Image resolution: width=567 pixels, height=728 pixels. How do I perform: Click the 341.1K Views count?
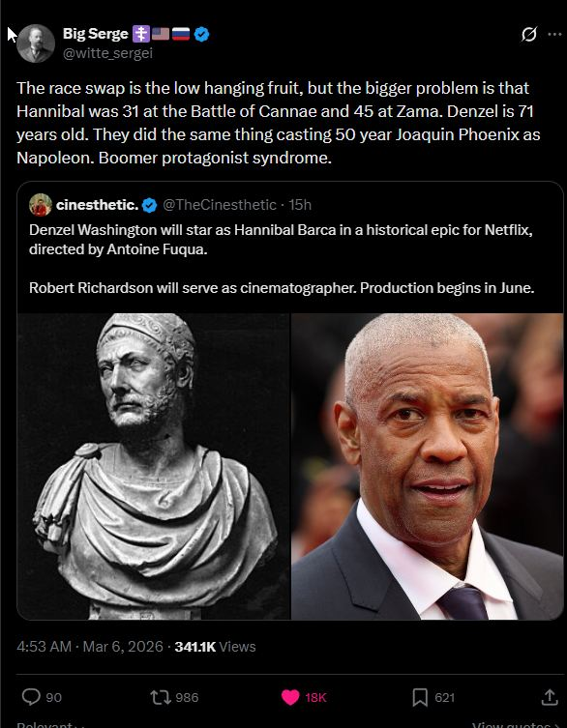(215, 647)
